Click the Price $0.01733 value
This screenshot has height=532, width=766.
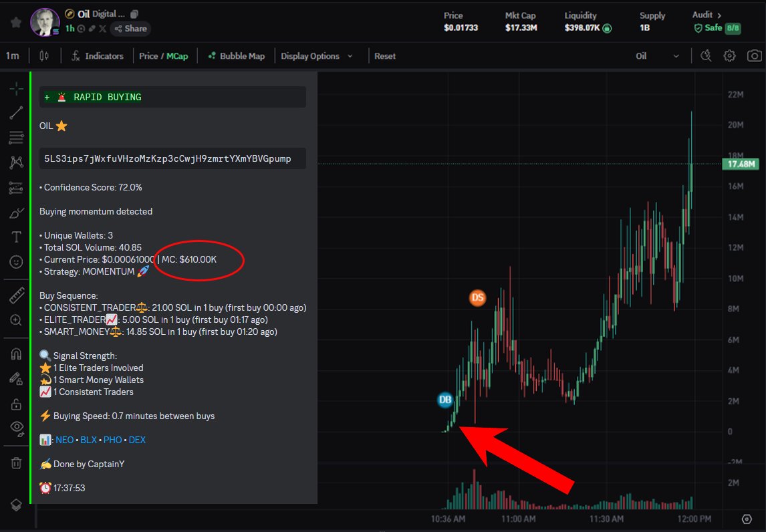click(461, 28)
